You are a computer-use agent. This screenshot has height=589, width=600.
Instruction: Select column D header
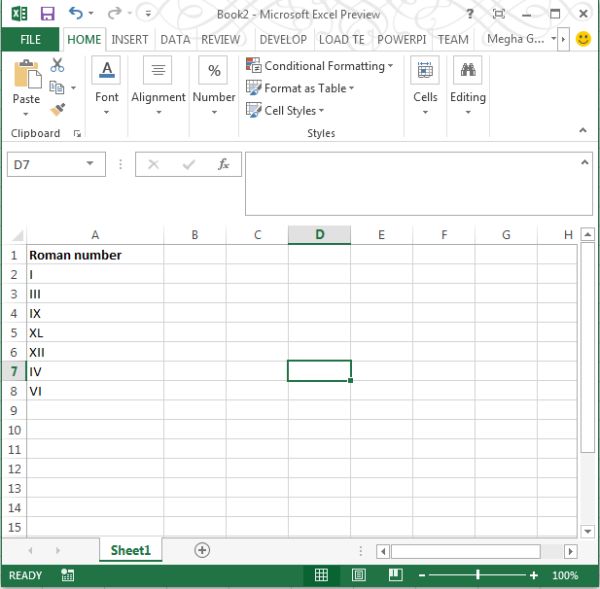pos(320,235)
